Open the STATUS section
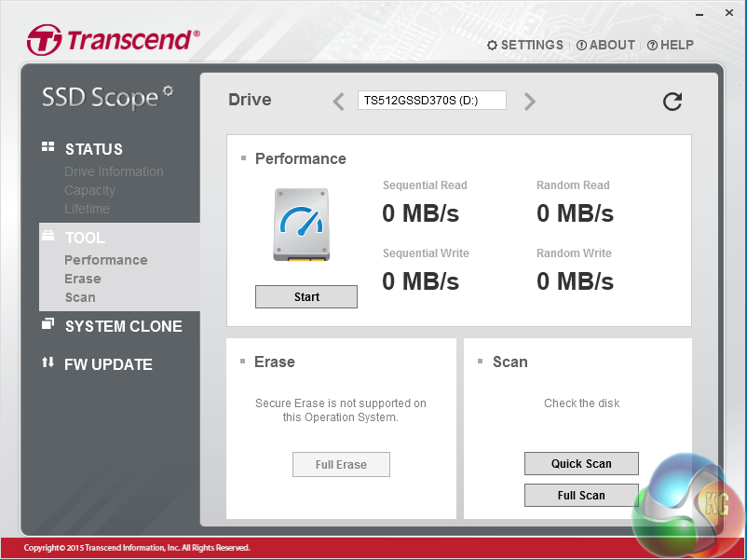 pyautogui.click(x=94, y=149)
